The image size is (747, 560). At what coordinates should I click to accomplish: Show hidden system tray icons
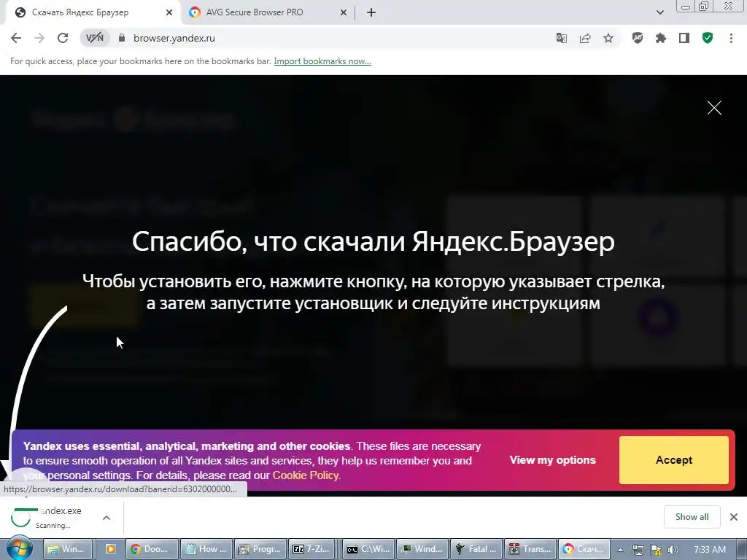[620, 550]
